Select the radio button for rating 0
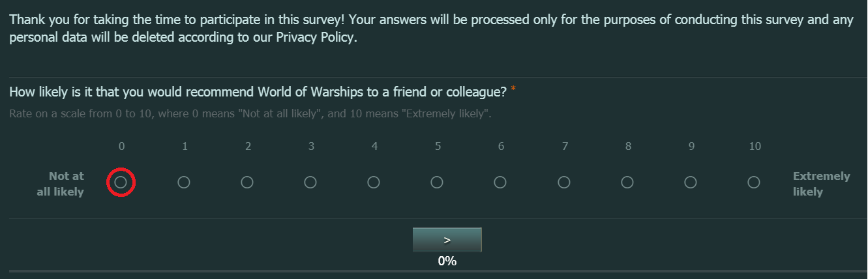 [121, 183]
